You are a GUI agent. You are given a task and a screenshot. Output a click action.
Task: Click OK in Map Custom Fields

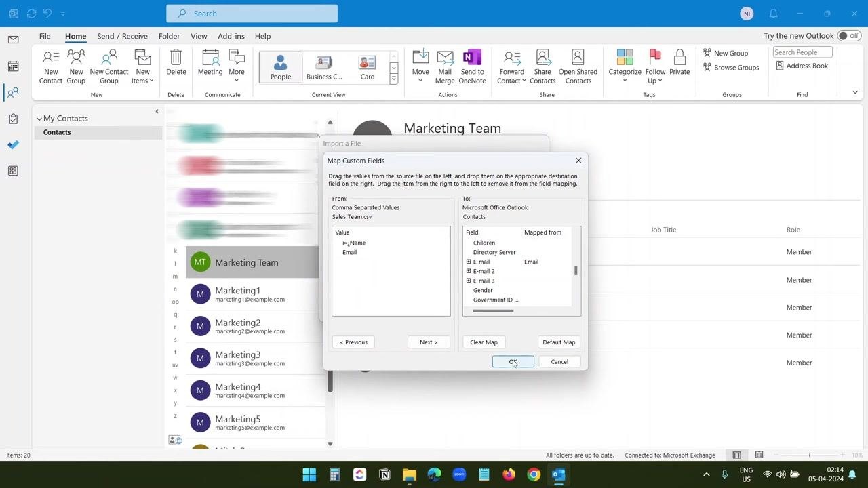[513, 362]
